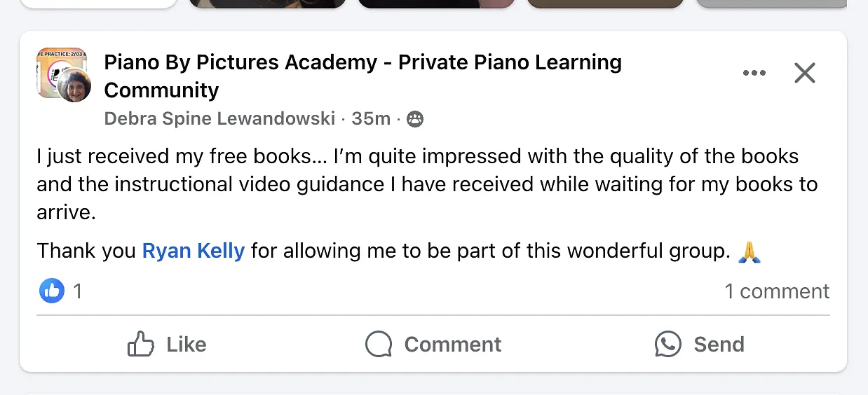Open the Piano By Pictures Academy group title
The height and width of the screenshot is (395, 868).
coord(362,76)
